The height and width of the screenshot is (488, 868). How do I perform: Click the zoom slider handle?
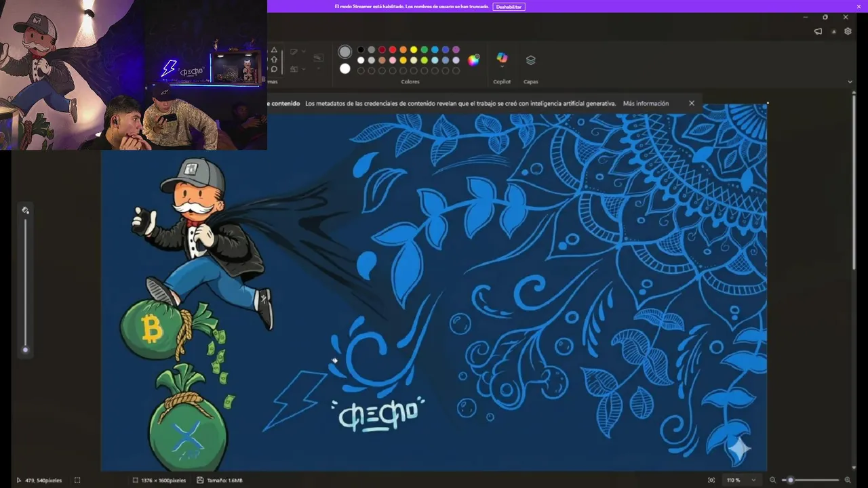click(790, 480)
